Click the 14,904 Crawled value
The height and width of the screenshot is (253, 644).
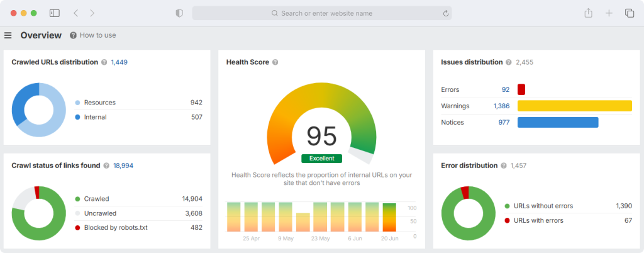point(192,199)
